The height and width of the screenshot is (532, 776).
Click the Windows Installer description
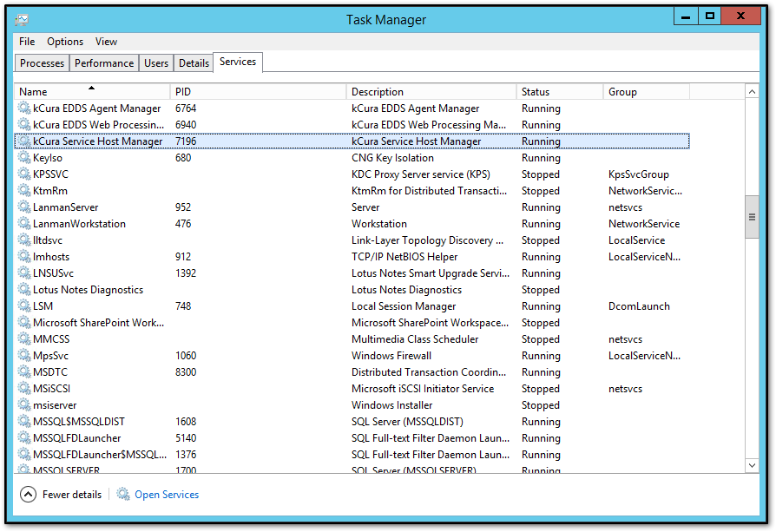(392, 405)
